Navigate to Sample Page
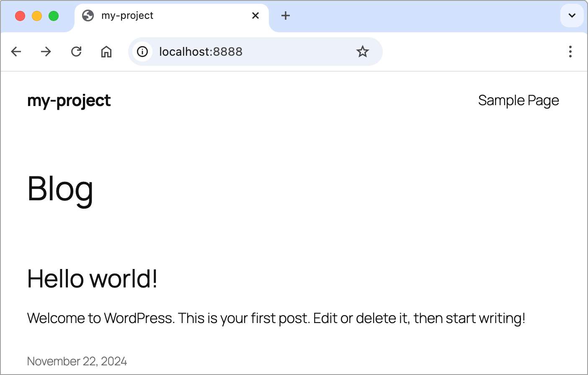The image size is (588, 375). 518,101
